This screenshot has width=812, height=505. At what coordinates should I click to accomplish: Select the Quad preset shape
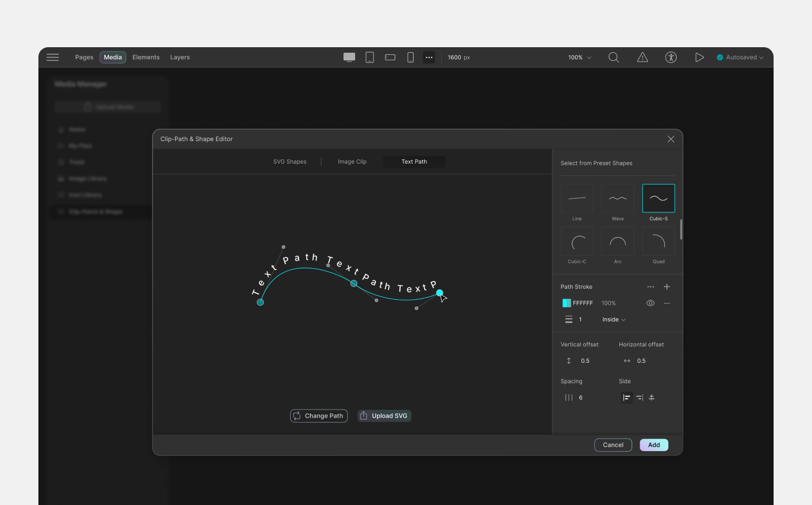(x=658, y=241)
